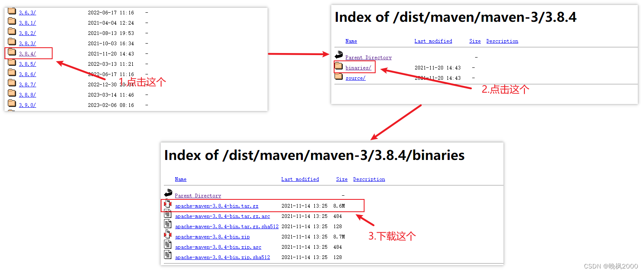Sort by Description in 3.8.4 index

pos(502,41)
